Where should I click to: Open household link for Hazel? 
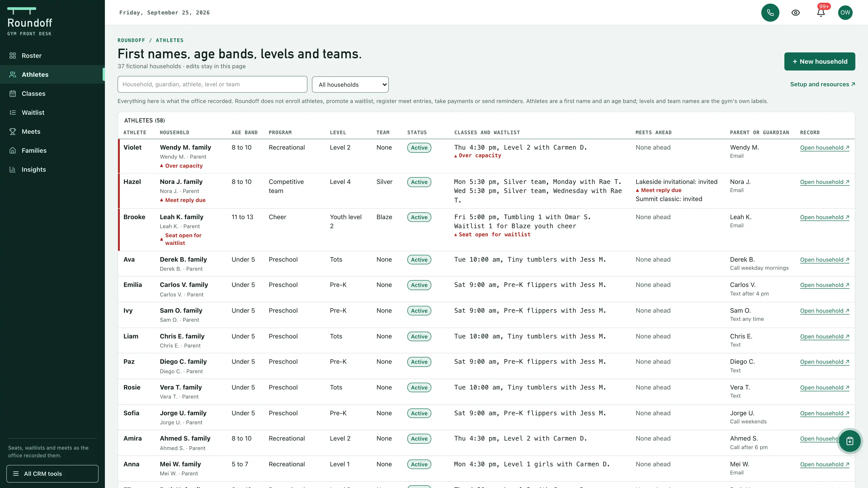point(825,182)
